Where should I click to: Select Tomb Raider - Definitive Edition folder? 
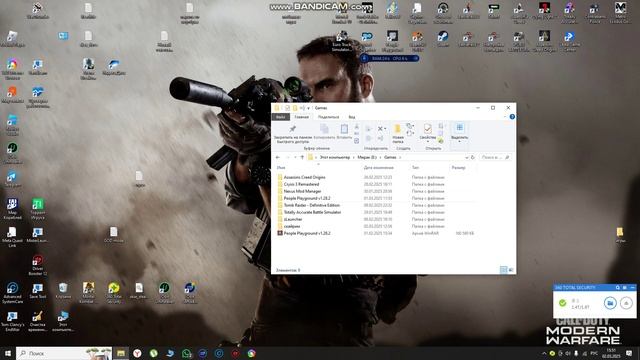pos(311,205)
